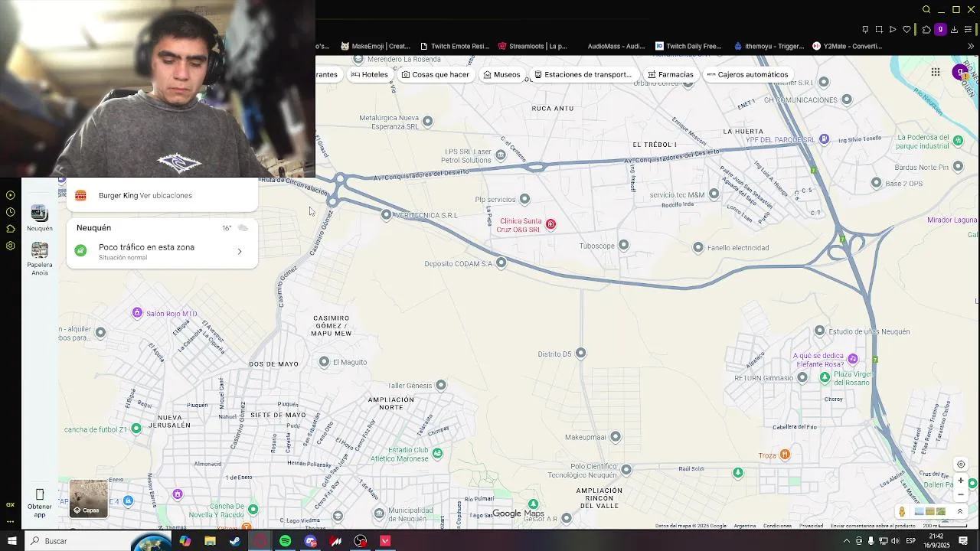Click the heart bookmark icon

(x=907, y=30)
